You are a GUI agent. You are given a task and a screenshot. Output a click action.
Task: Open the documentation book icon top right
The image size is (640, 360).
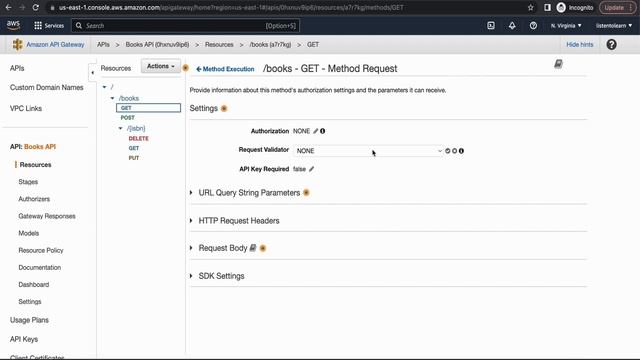tap(558, 64)
